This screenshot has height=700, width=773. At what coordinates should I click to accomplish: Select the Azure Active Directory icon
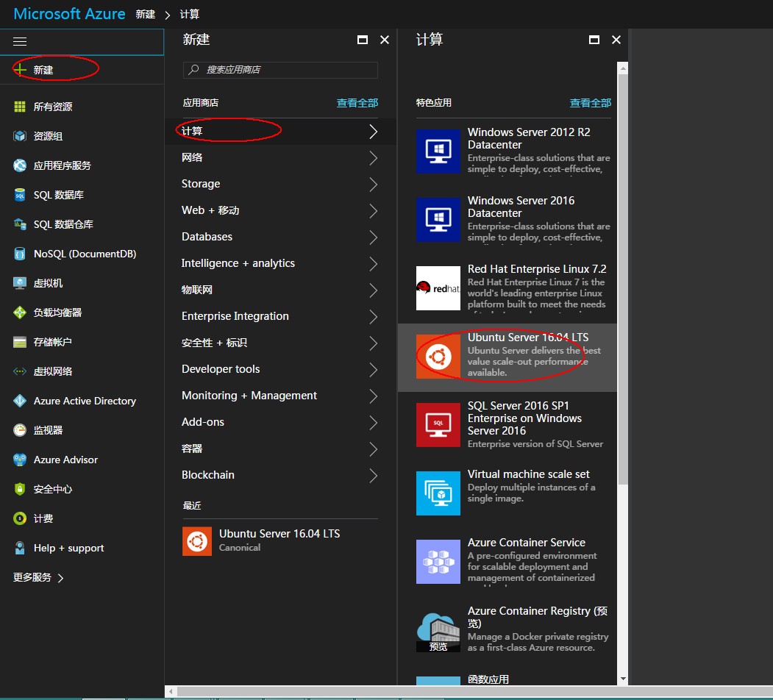pos(20,401)
